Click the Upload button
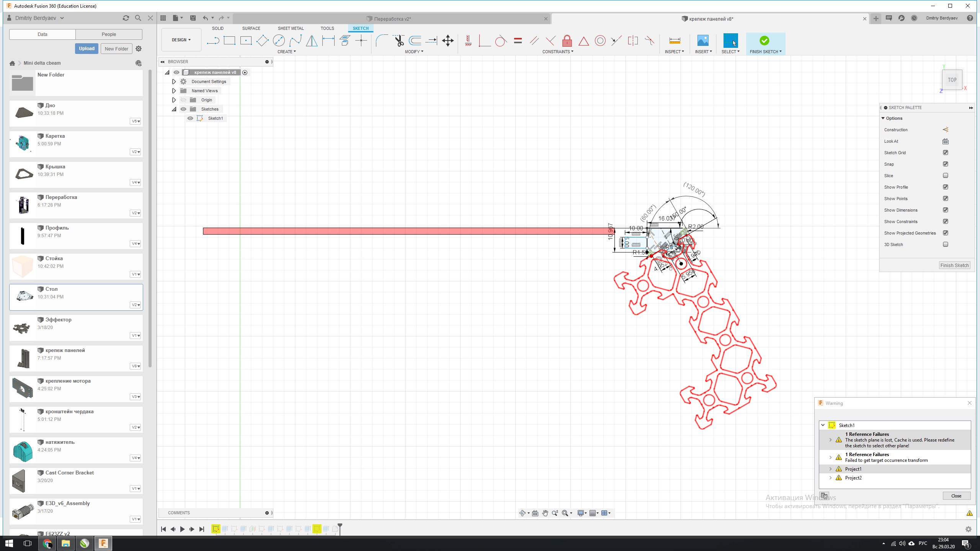The height and width of the screenshot is (551, 980). click(87, 49)
